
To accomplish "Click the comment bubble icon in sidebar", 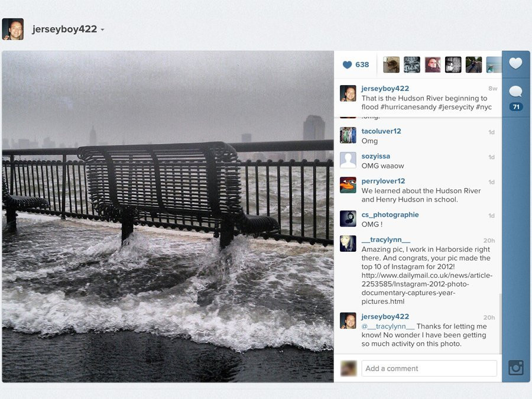I will click(515, 91).
